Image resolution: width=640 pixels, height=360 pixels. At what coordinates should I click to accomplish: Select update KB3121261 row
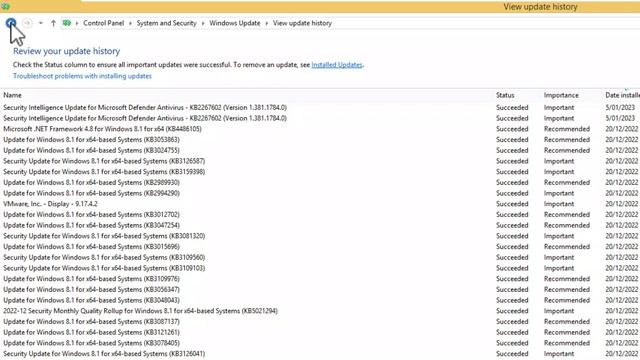coord(320,332)
